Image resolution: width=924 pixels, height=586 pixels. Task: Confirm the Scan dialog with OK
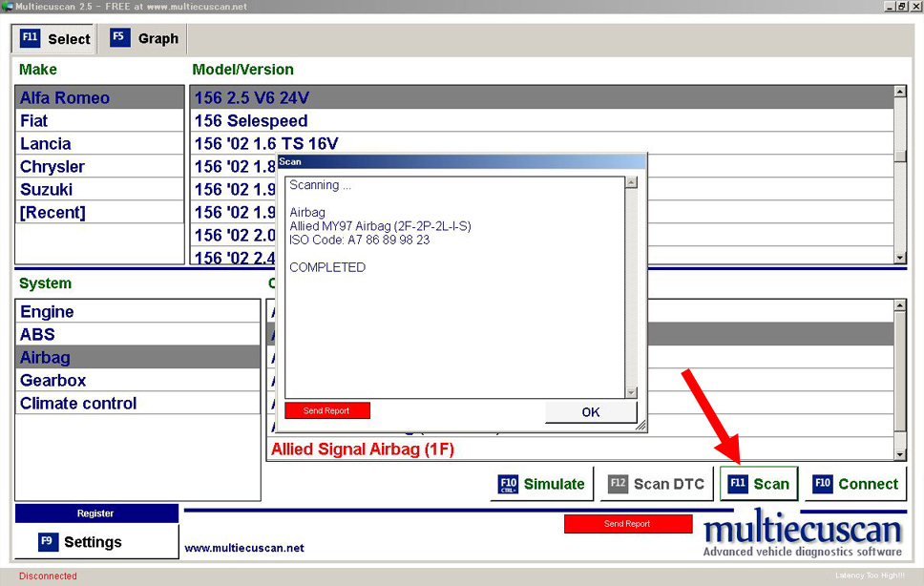pos(591,412)
